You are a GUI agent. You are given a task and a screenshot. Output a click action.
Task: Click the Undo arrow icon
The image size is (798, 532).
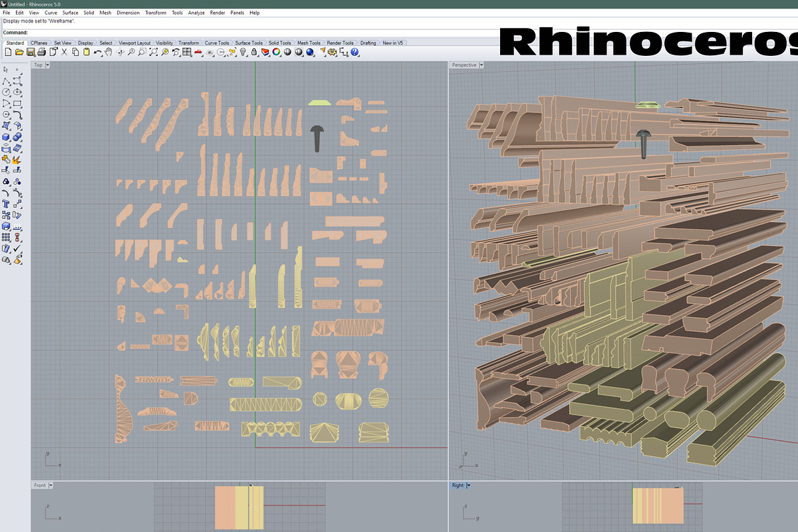tap(98, 52)
